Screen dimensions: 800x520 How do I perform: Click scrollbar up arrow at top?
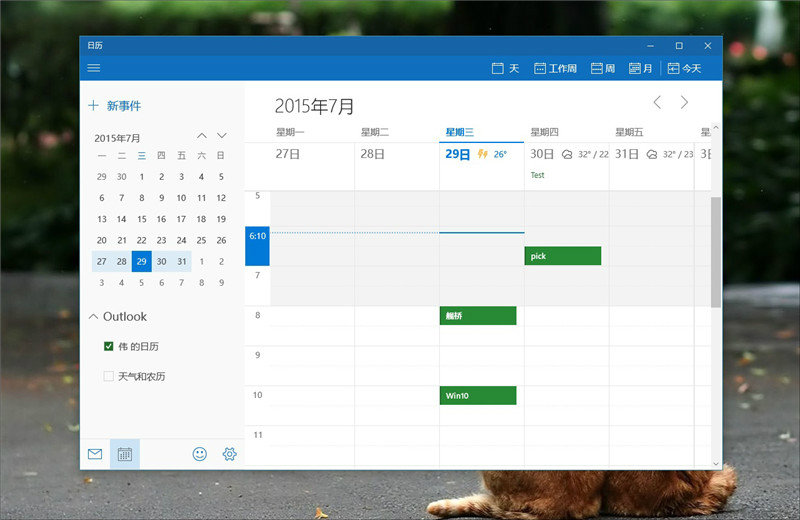pyautogui.click(x=716, y=128)
